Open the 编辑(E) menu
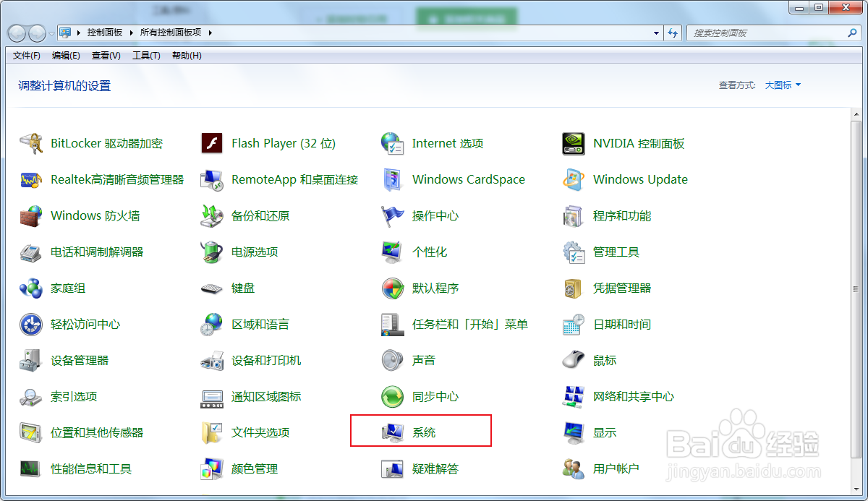 (66, 56)
